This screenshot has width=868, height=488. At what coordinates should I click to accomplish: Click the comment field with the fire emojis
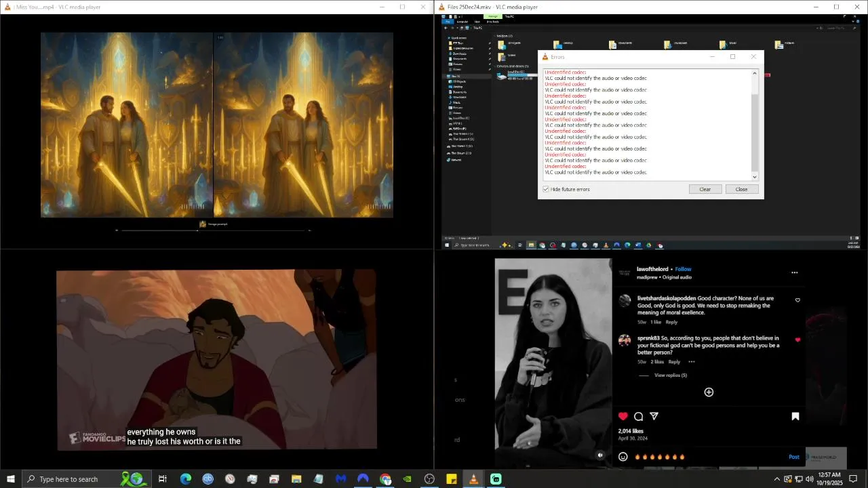tap(709, 457)
